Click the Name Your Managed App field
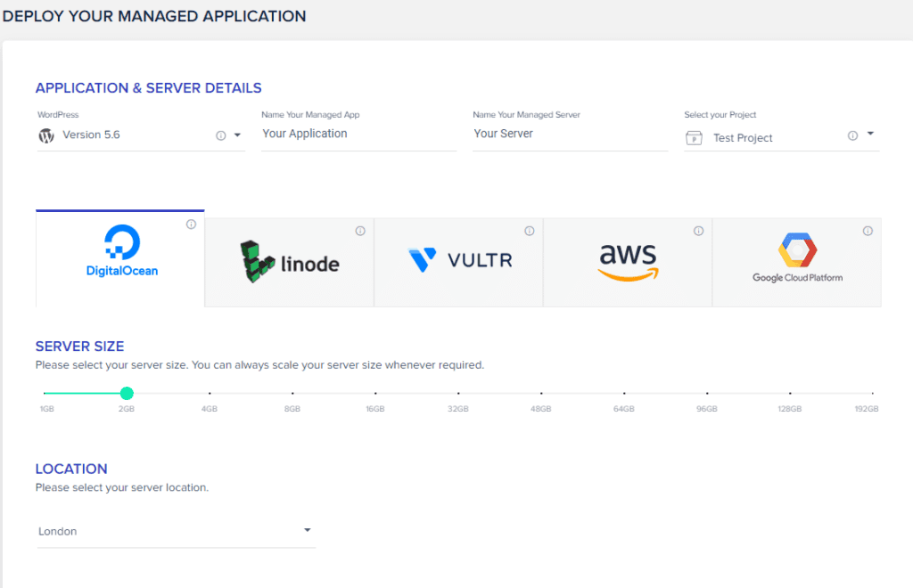 (358, 134)
